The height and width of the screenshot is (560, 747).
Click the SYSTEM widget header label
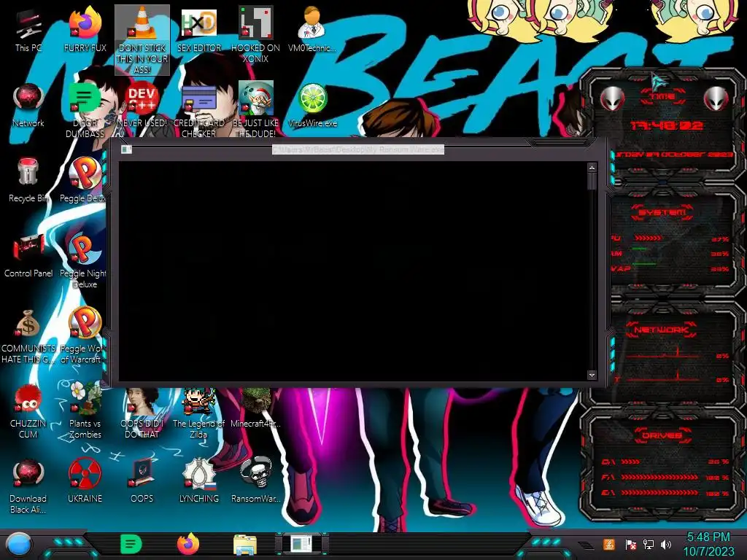coord(662,212)
